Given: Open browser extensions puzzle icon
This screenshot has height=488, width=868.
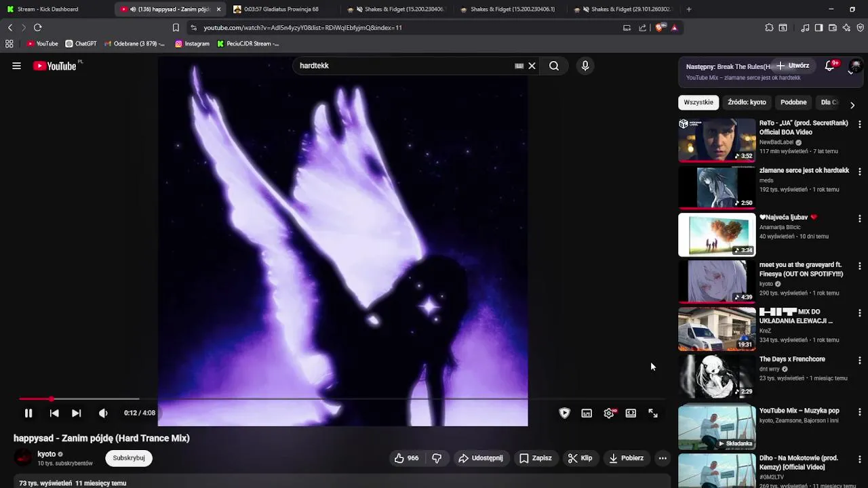Looking at the screenshot, I should [769, 28].
